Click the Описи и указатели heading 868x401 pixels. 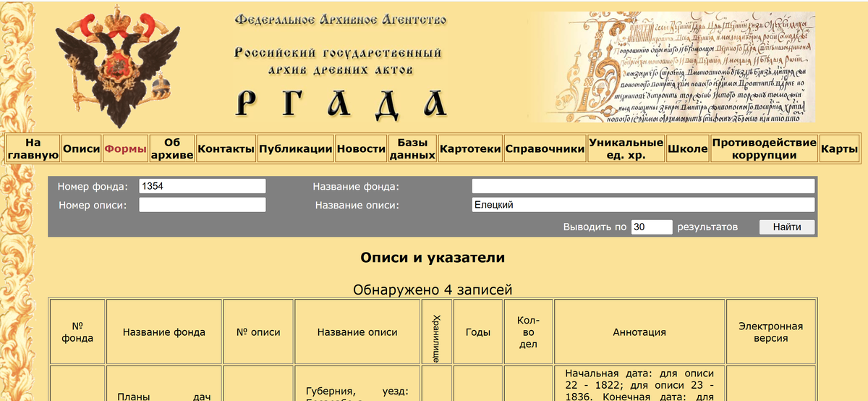[x=433, y=258]
